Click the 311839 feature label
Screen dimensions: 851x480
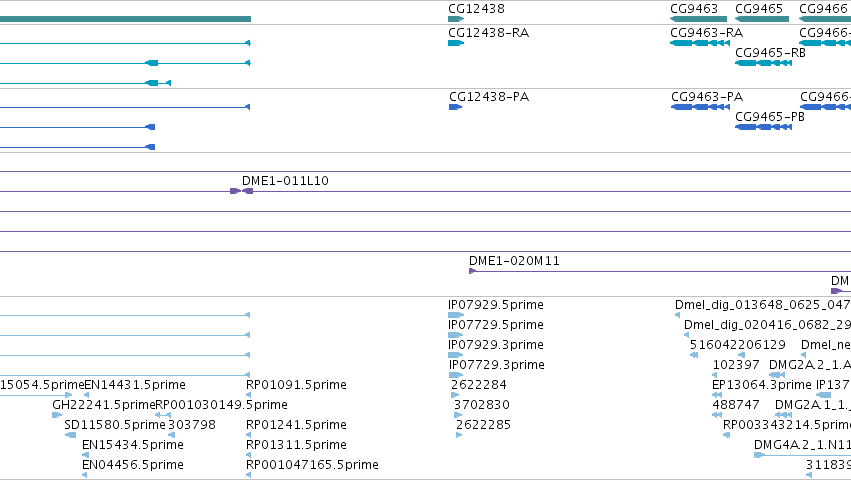click(828, 465)
